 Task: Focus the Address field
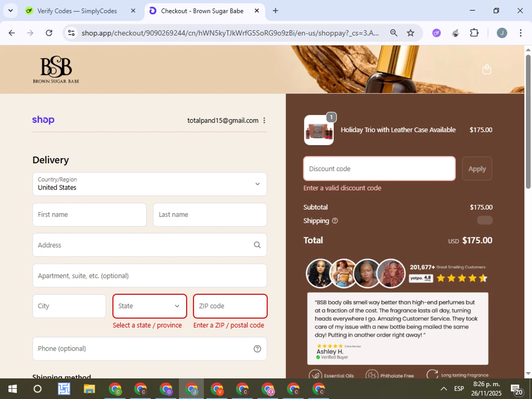coord(150,245)
